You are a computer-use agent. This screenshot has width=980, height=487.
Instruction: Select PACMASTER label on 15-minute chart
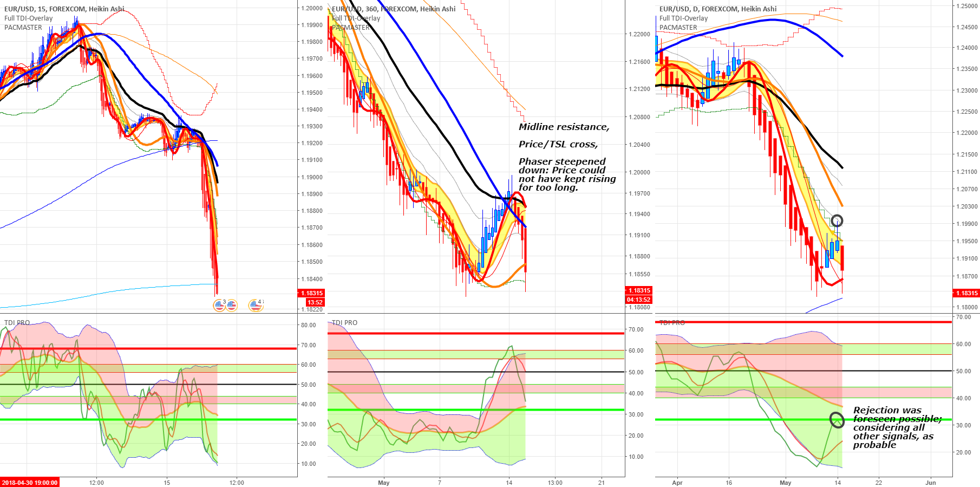pos(23,28)
